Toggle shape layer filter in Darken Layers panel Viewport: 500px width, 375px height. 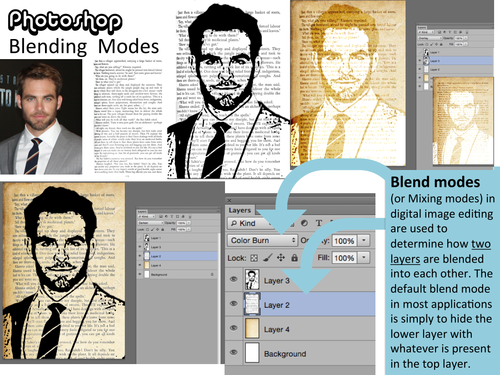(177, 216)
